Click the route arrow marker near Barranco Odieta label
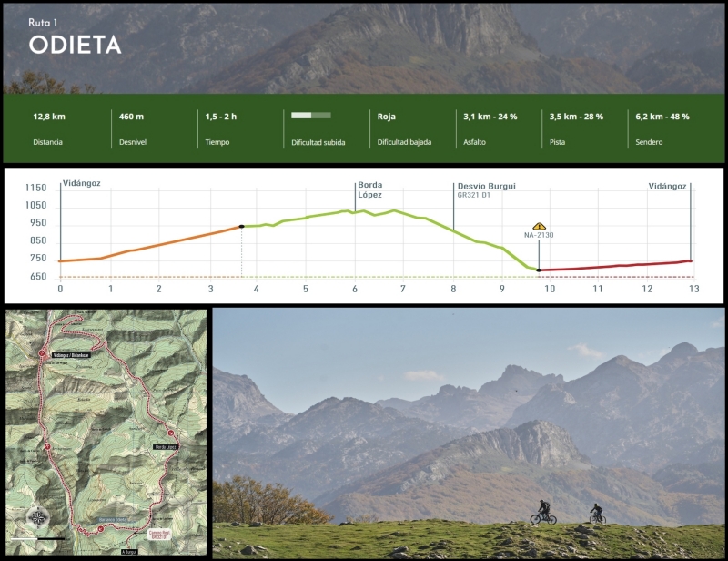 click(101, 527)
